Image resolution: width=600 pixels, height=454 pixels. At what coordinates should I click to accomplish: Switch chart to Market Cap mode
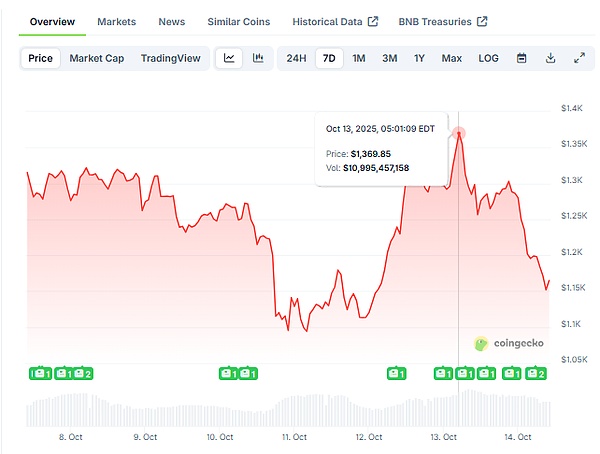[x=97, y=58]
